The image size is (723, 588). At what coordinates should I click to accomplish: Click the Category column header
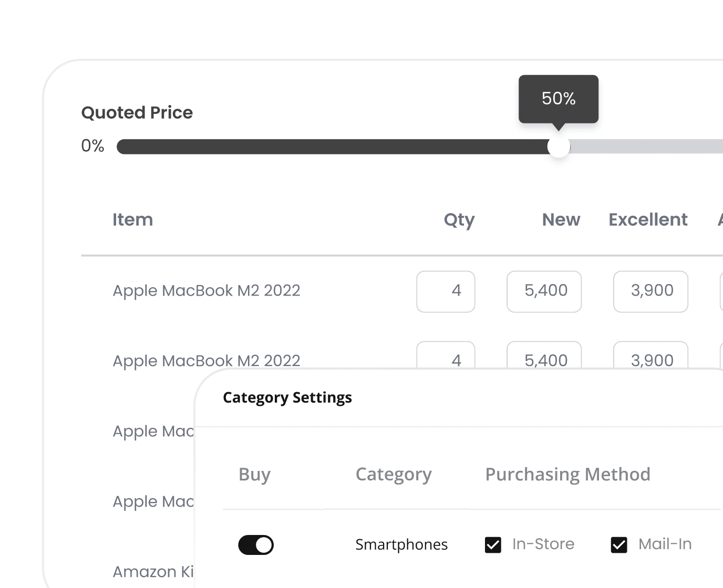point(394,475)
